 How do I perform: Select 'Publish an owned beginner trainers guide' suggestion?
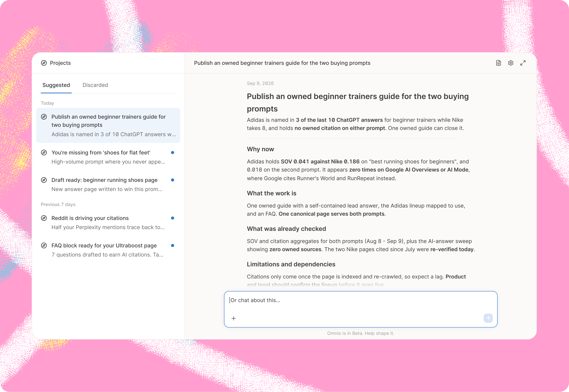click(x=108, y=125)
